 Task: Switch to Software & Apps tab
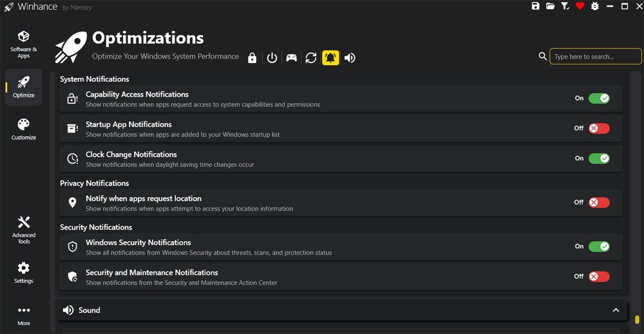24,43
